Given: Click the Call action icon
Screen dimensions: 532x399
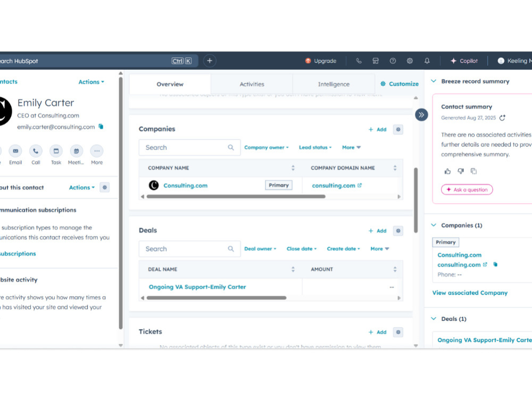Looking at the screenshot, I should [x=36, y=151].
